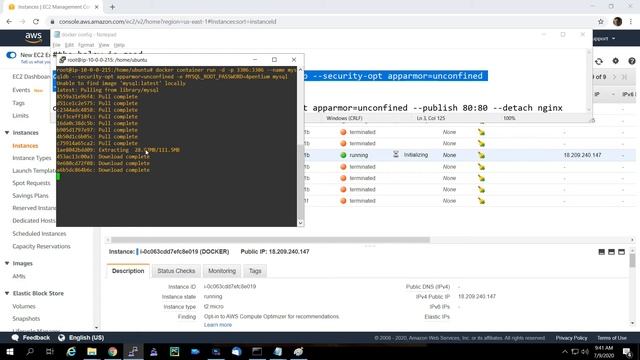The image size is (640, 360).
Task: Open Windows search from the taskbar
Action: point(30,351)
